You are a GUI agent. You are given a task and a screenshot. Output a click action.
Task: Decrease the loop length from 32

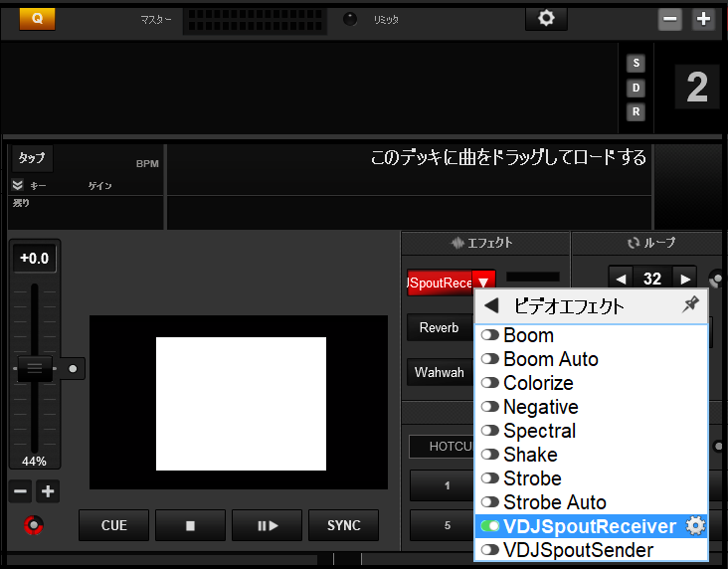point(621,279)
